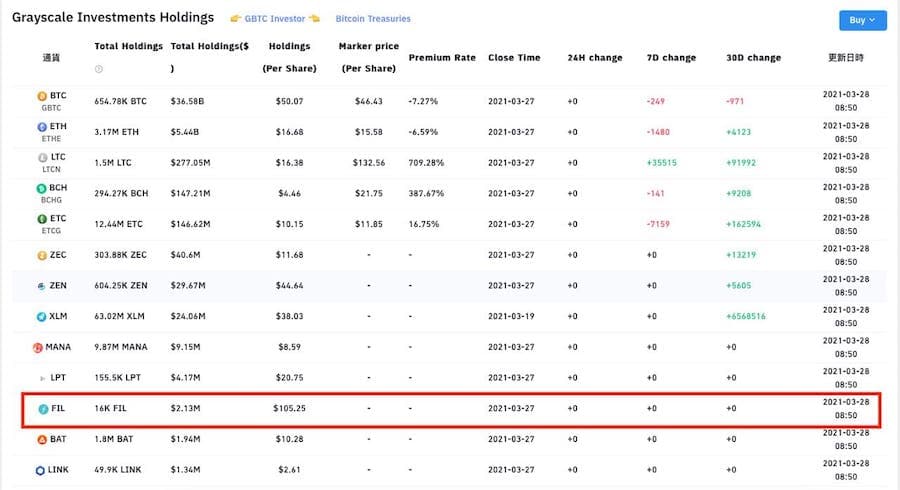Click the info icon under Total Holdings
Viewport: 900px width, 490px height.
(99, 69)
